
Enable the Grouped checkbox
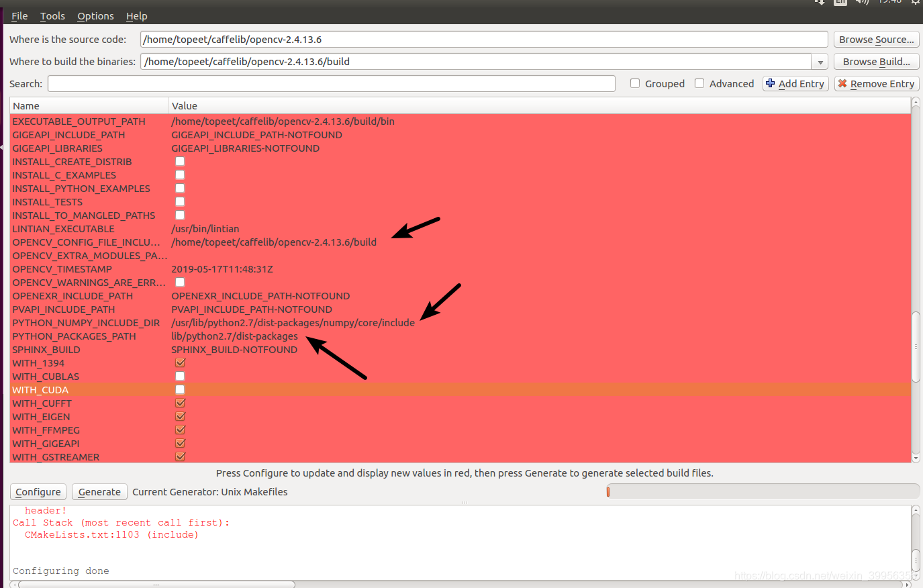pos(635,83)
